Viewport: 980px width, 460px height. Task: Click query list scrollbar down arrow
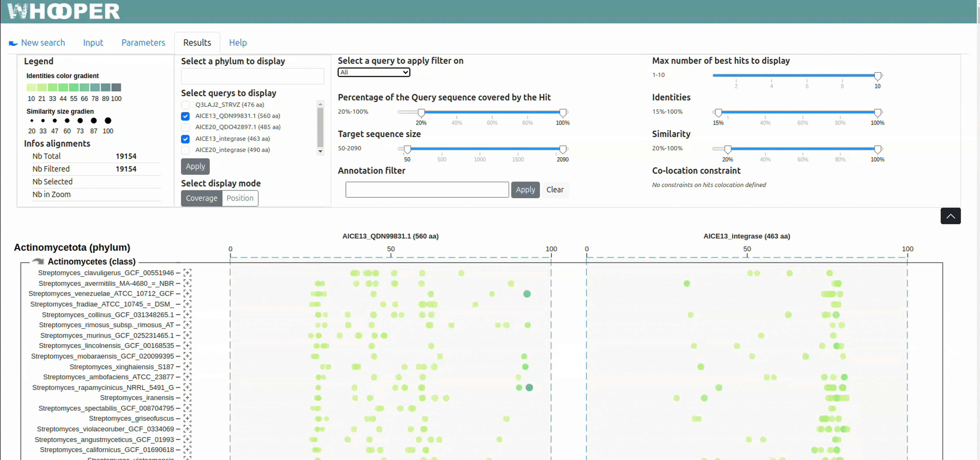[320, 151]
